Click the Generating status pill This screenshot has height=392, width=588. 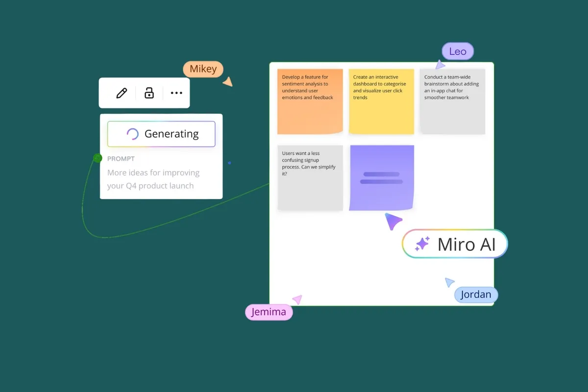pos(161,133)
